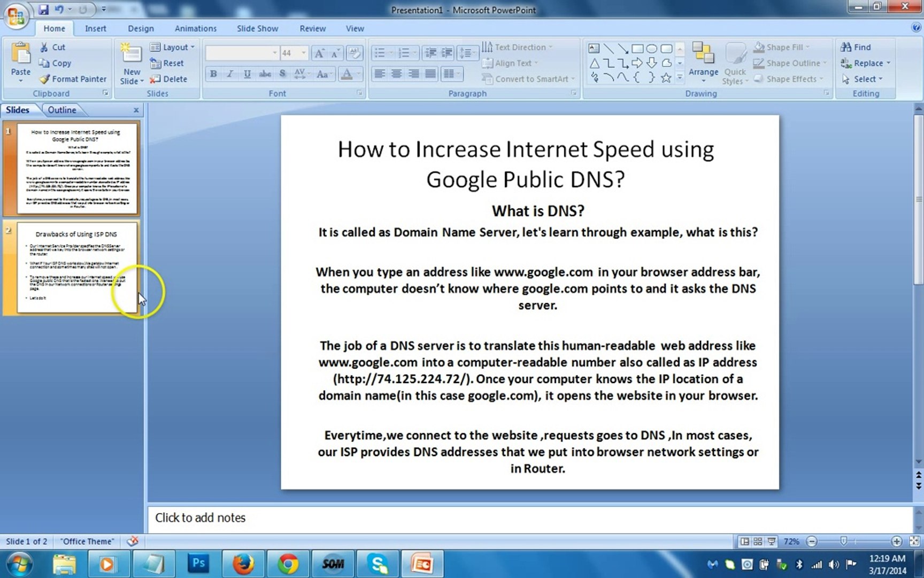Toggle italic formatting
Viewport: 924px width, 578px height.
click(230, 74)
